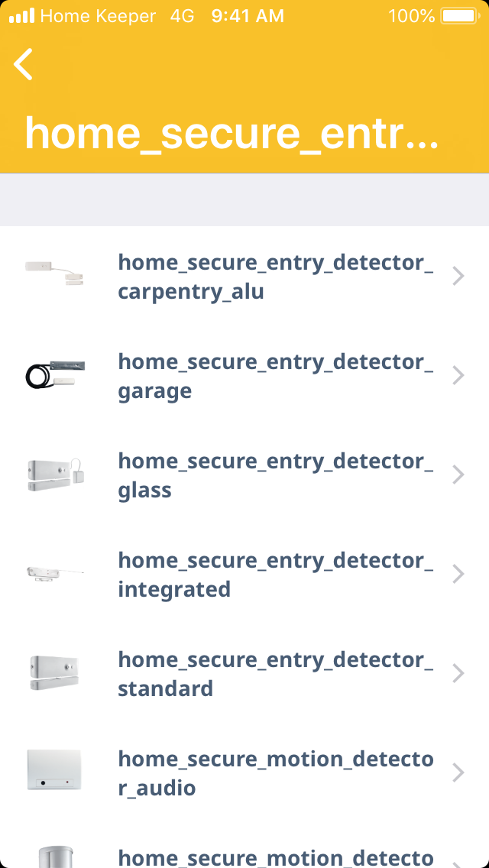
Task: Tap the garage detector product image
Action: click(x=54, y=374)
